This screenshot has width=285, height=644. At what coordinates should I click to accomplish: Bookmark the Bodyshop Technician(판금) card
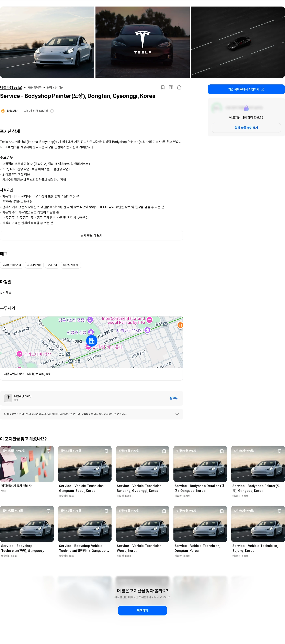pos(48,511)
